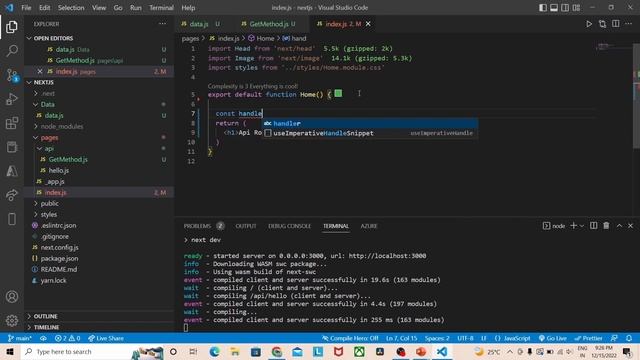Select handler autocomplete suggestion

[x=370, y=123]
